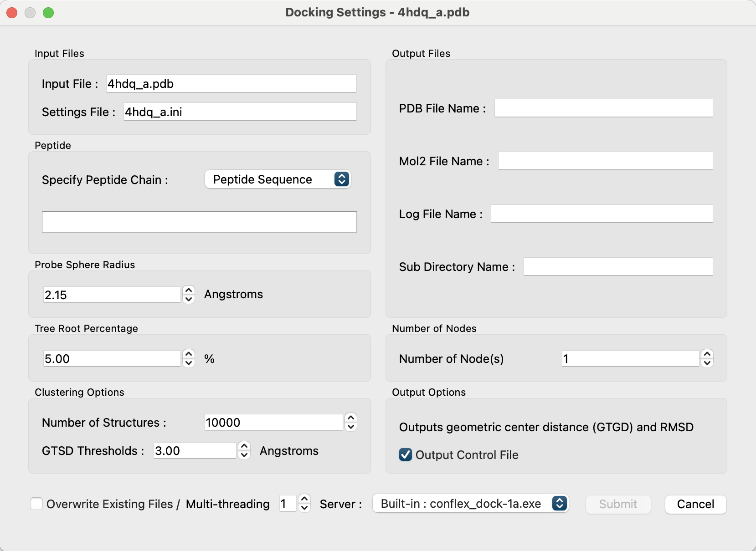This screenshot has height=551, width=756.
Task: Click the Settings File input field
Action: coord(240,112)
